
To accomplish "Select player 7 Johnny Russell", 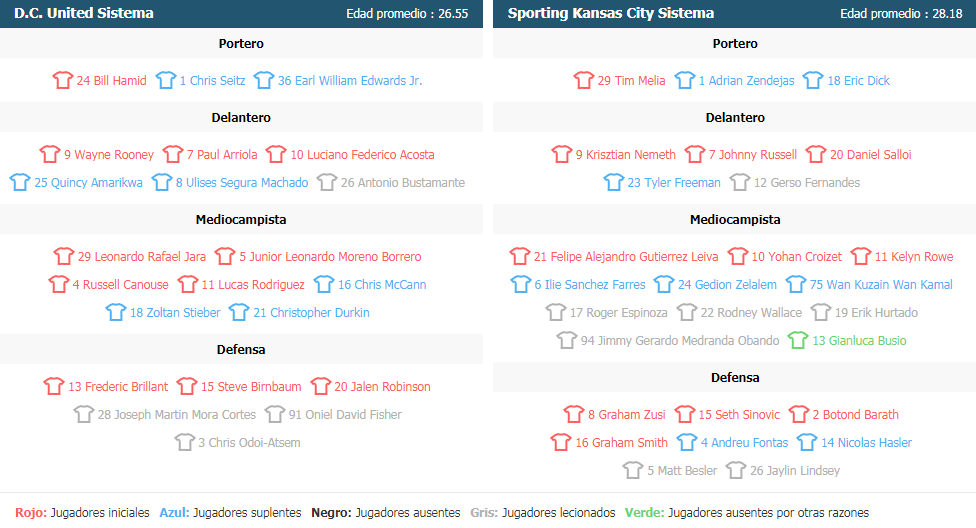I will click(x=752, y=154).
